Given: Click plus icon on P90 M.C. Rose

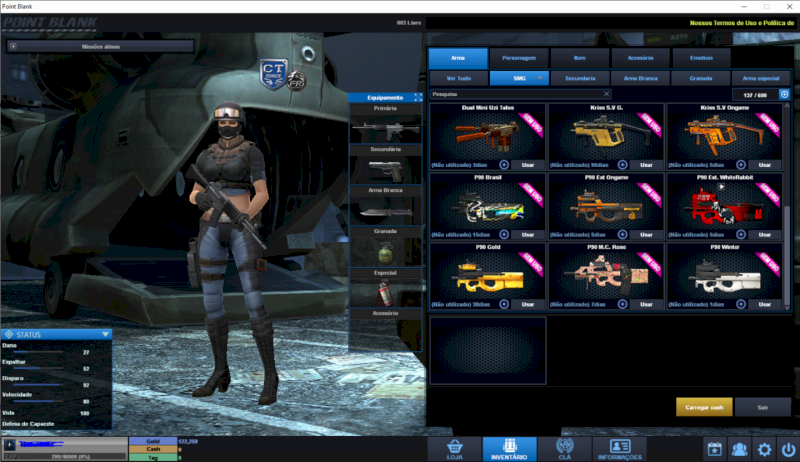Looking at the screenshot, I should click(622, 304).
